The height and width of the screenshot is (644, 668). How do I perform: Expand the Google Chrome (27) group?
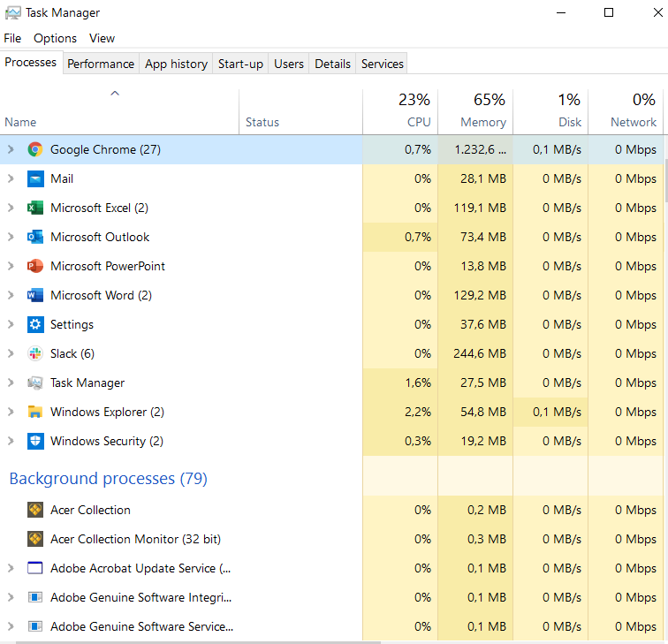click(11, 149)
